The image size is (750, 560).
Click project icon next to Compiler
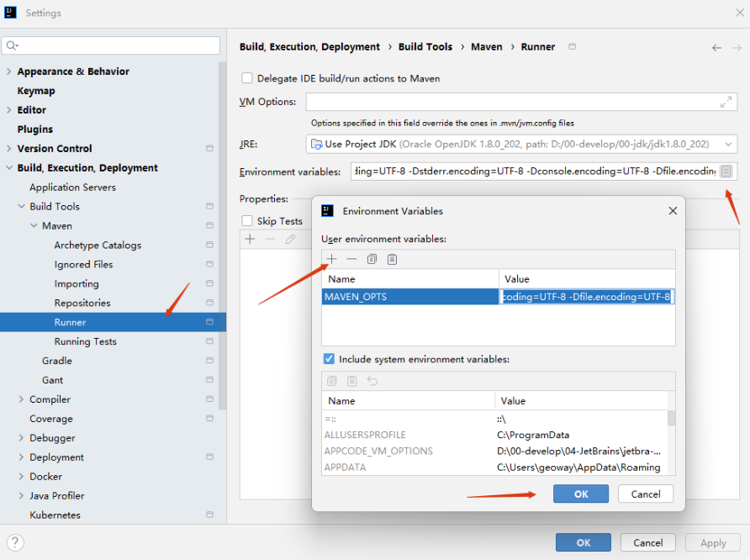coord(209,399)
